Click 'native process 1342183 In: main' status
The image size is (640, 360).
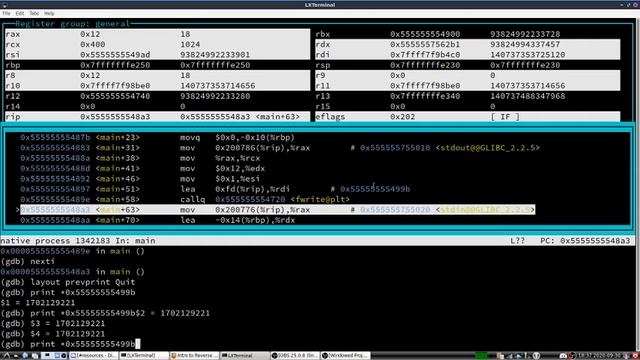pyautogui.click(x=78, y=241)
